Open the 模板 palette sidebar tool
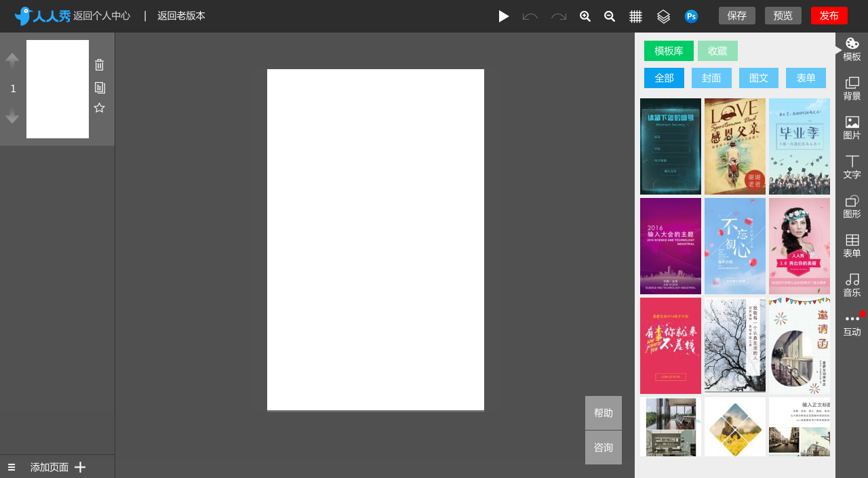 click(x=852, y=50)
